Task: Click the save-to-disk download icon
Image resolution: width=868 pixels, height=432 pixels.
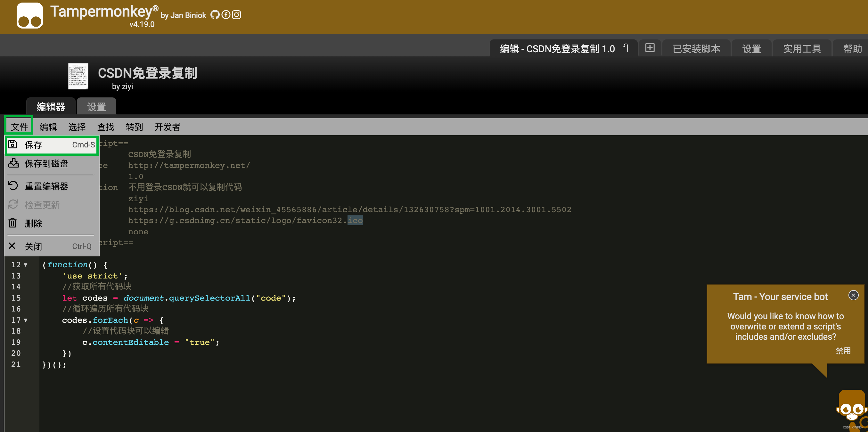Action: [13, 163]
